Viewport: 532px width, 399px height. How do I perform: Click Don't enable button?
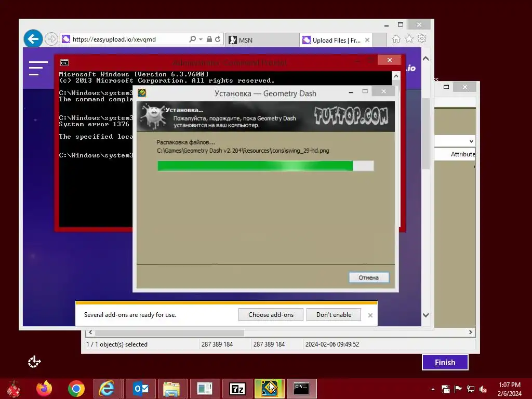(334, 314)
